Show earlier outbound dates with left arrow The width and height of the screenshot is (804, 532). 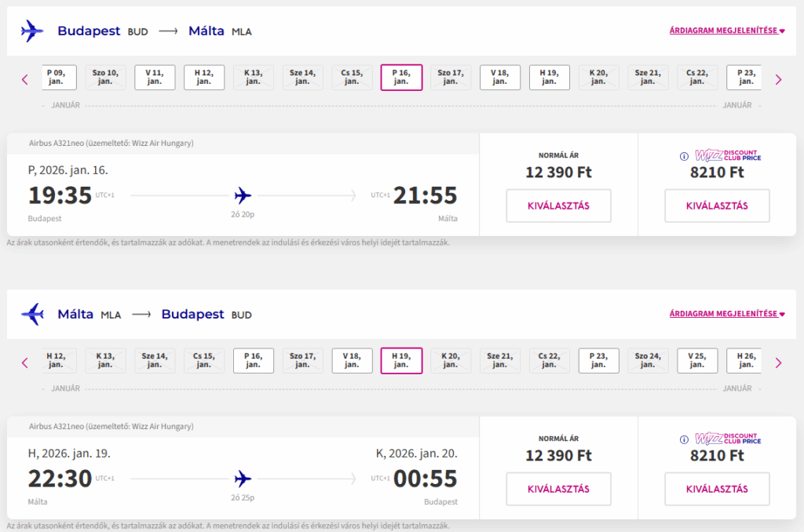tap(25, 78)
